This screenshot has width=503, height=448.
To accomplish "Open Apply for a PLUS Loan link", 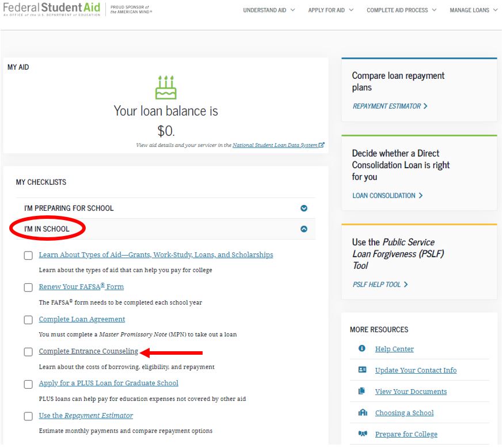I will [108, 383].
